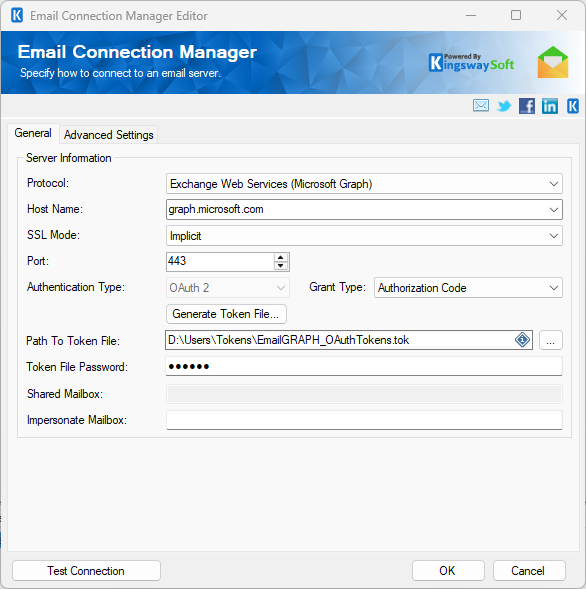The width and height of the screenshot is (586, 589).
Task: Maximize the editor window
Action: click(x=516, y=15)
